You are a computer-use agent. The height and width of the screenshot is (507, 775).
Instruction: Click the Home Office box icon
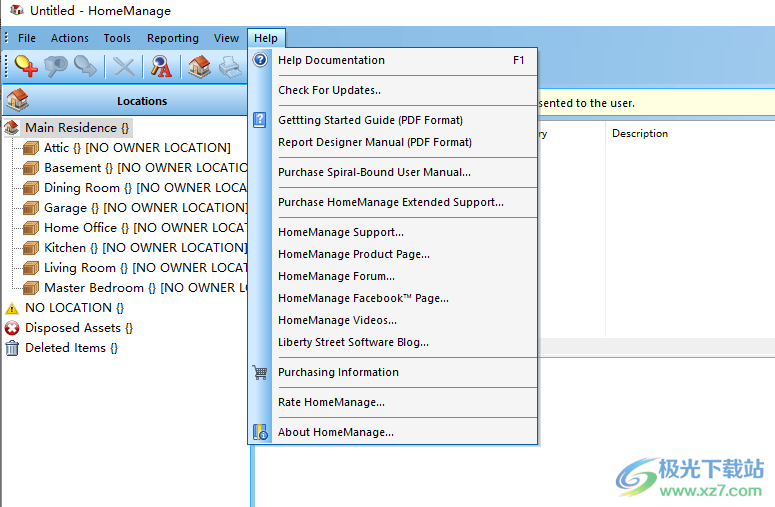[31, 228]
